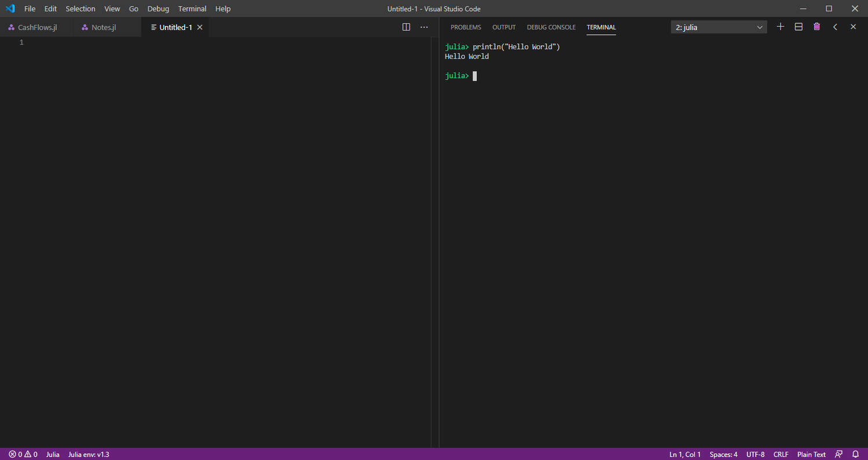Move panel with the left chevron icon

pyautogui.click(x=835, y=27)
